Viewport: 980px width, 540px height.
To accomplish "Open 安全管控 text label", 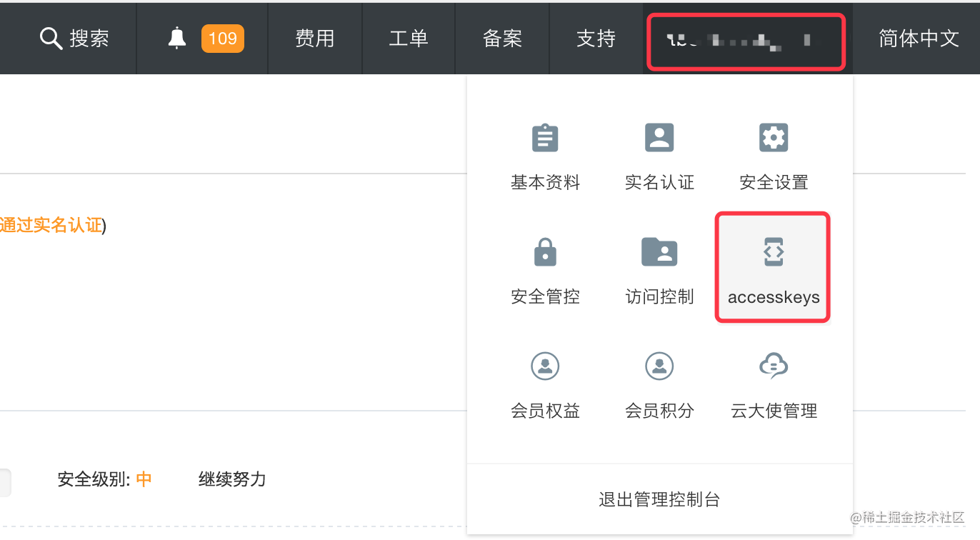I will tap(546, 297).
